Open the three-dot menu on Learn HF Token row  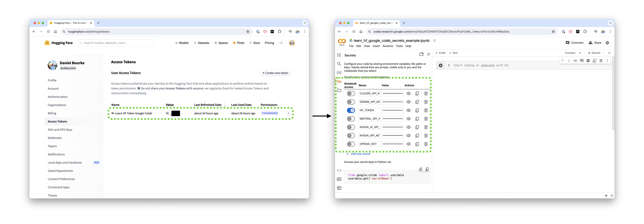(x=288, y=113)
